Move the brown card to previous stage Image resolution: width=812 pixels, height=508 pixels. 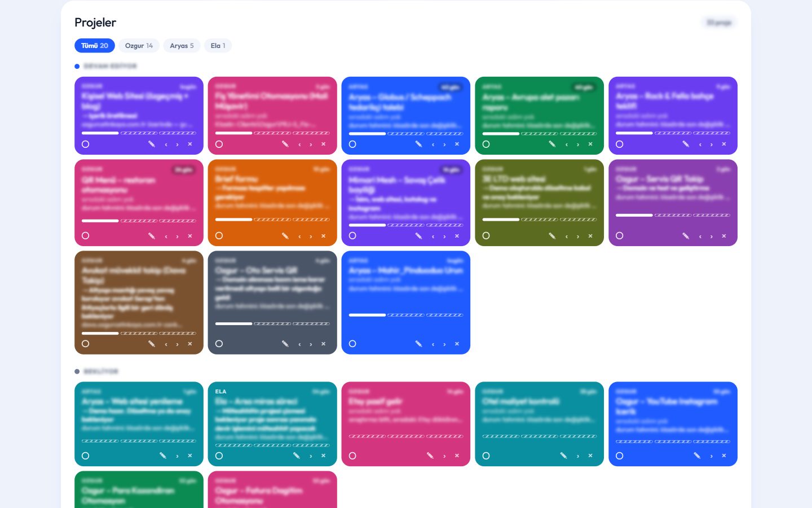click(x=166, y=344)
